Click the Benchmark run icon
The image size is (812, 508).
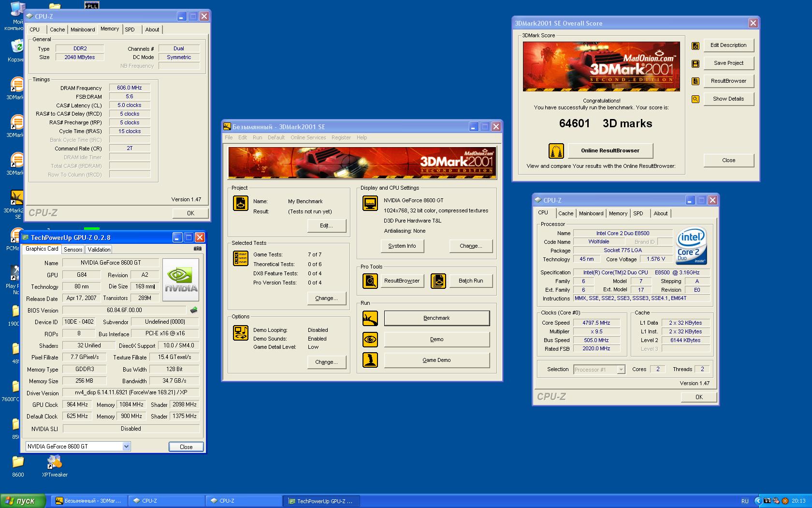click(370, 318)
